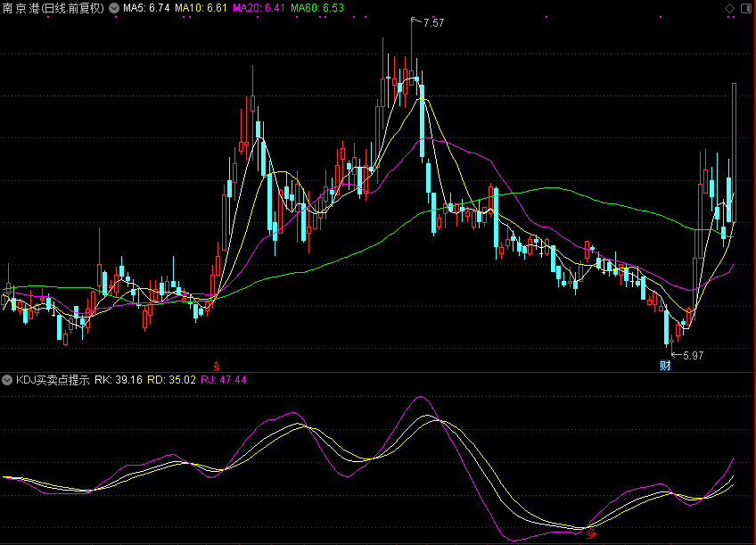The width and height of the screenshot is (756, 545).
Task: Click the MA60: 6.53 indicator label
Action: pos(317,8)
